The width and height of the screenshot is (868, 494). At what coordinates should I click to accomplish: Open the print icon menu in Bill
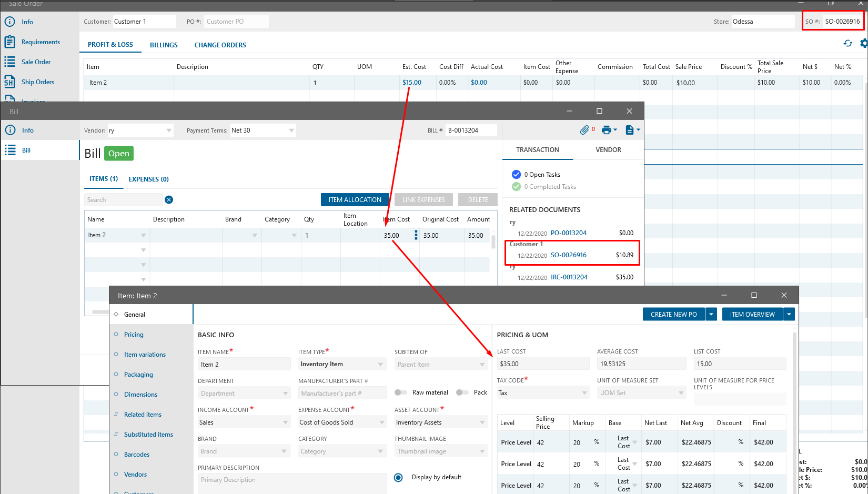[609, 130]
